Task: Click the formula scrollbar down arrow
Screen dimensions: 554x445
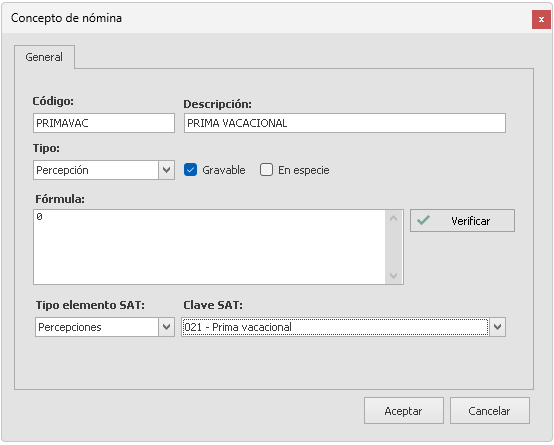Action: 394,275
